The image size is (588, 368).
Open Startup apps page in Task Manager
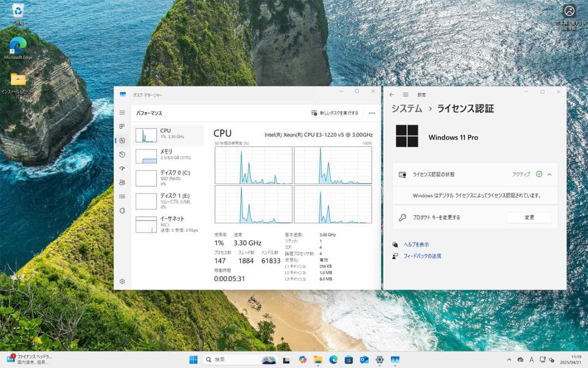(122, 168)
